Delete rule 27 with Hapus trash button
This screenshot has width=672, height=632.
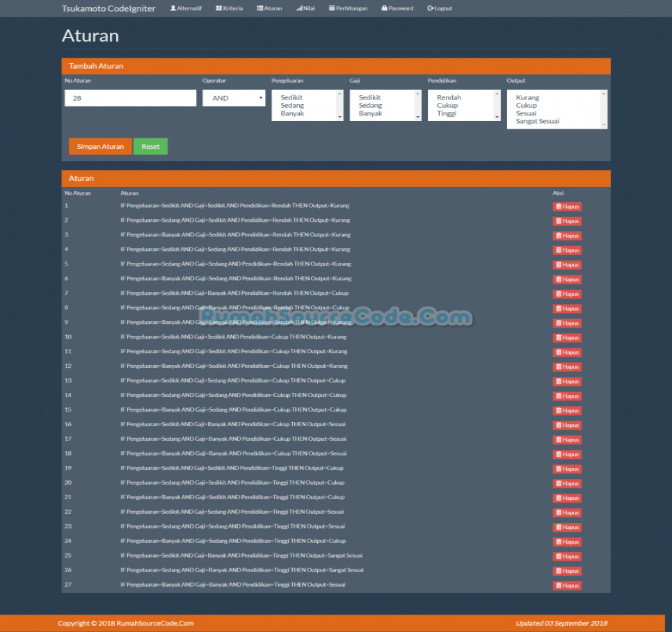pyautogui.click(x=567, y=585)
